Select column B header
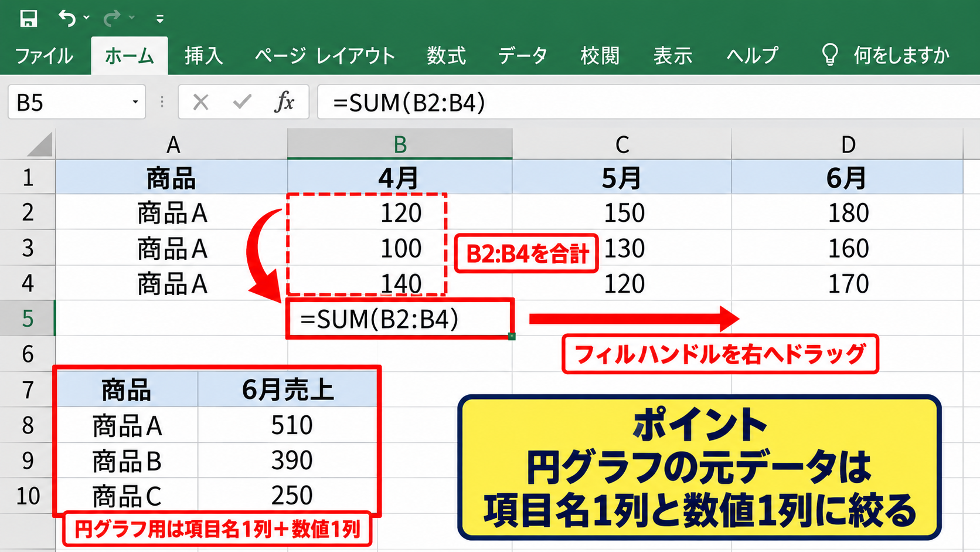This screenshot has width=980, height=552. click(400, 144)
